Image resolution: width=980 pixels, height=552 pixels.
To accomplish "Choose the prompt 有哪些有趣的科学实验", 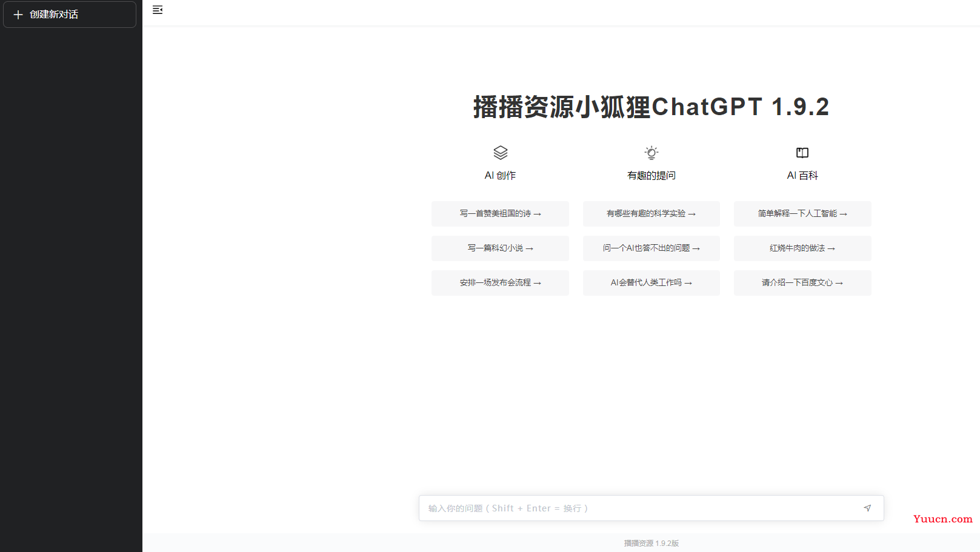I will (x=652, y=214).
